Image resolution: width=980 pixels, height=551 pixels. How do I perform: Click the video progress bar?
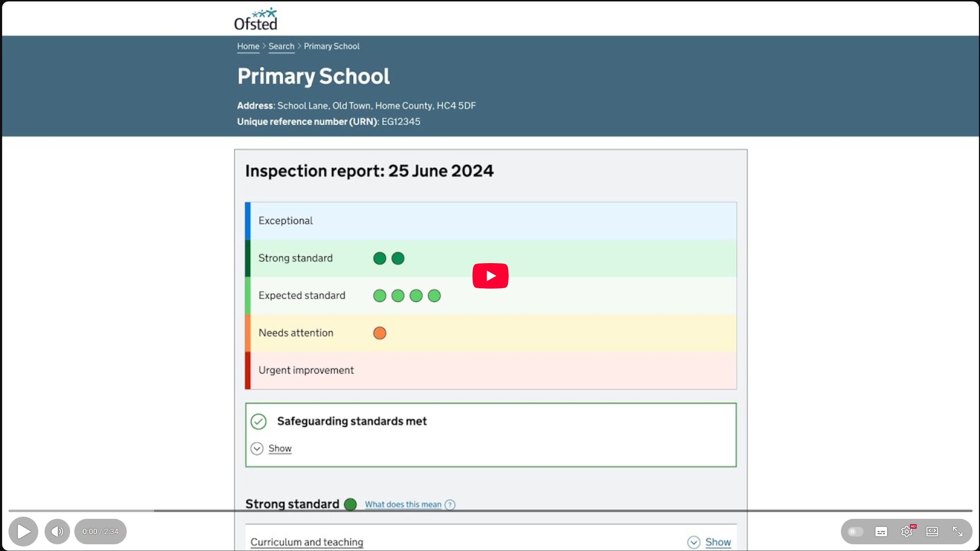pyautogui.click(x=490, y=511)
